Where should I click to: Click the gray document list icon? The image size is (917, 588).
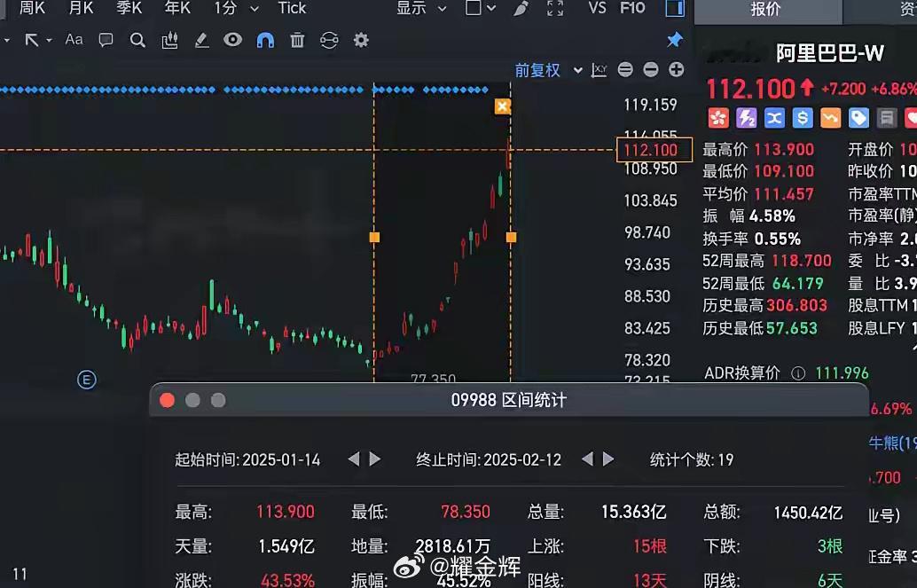[887, 118]
